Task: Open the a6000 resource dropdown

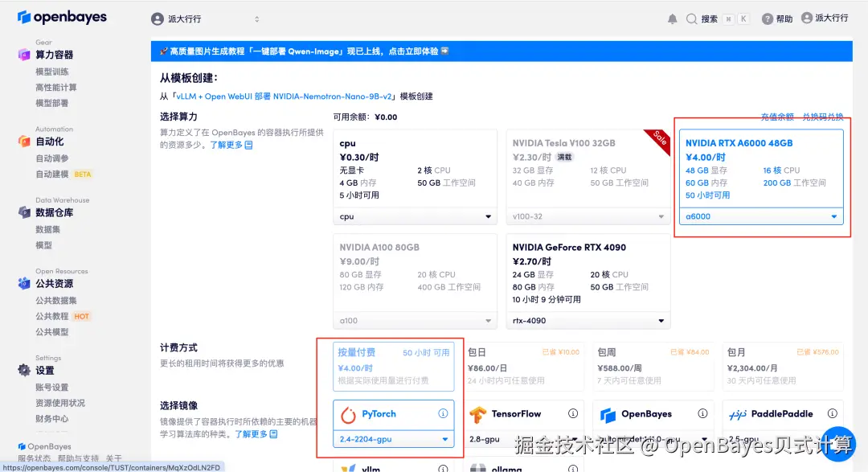Action: tap(761, 216)
